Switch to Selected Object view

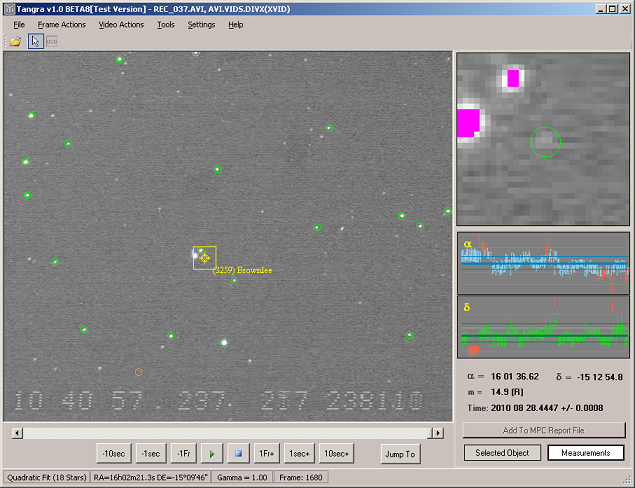coord(502,453)
